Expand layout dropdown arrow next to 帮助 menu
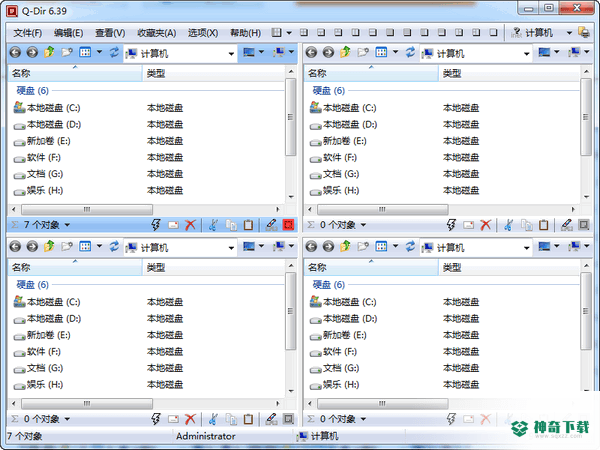The height and width of the screenshot is (450, 600). [289, 33]
